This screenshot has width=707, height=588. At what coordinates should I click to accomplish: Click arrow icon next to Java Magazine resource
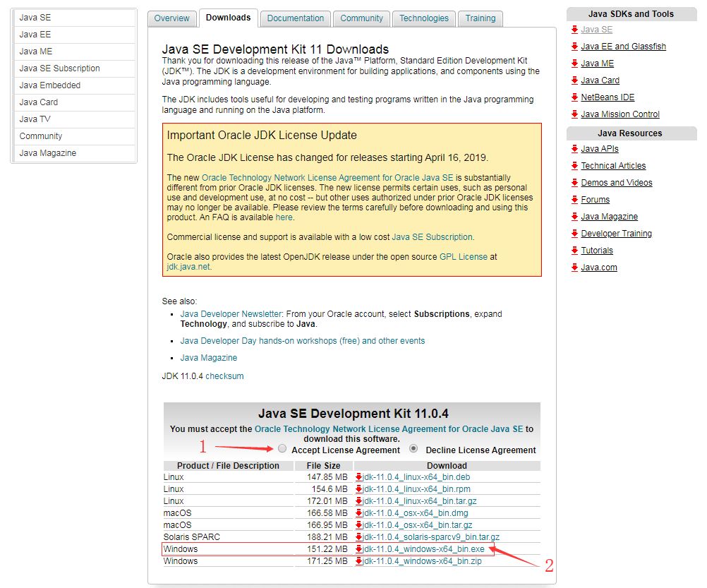[574, 217]
